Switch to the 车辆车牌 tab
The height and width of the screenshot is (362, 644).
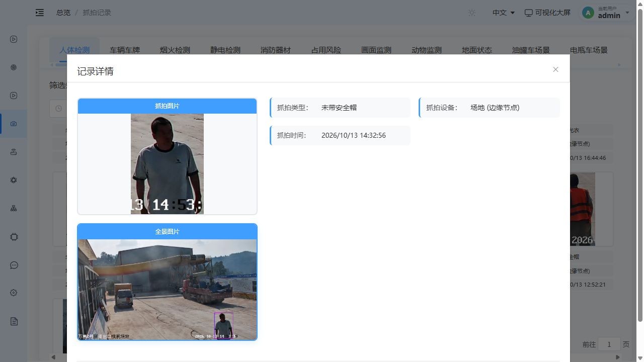point(125,50)
